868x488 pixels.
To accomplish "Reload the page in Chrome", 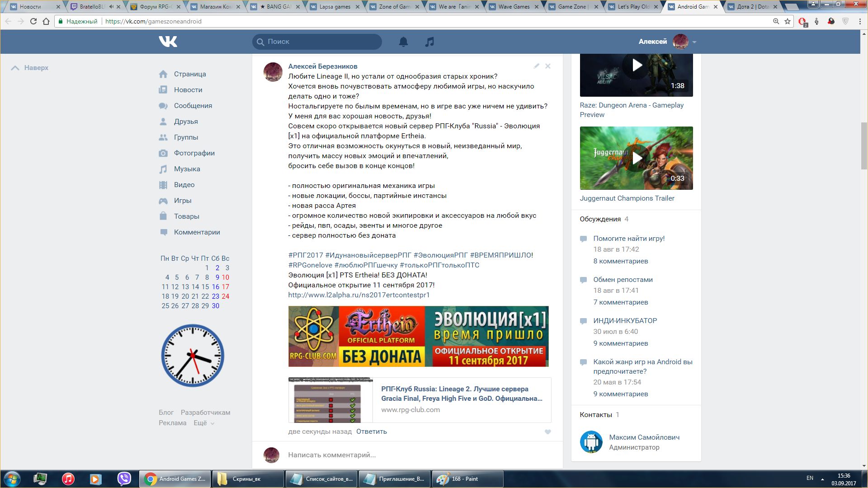I will [33, 21].
